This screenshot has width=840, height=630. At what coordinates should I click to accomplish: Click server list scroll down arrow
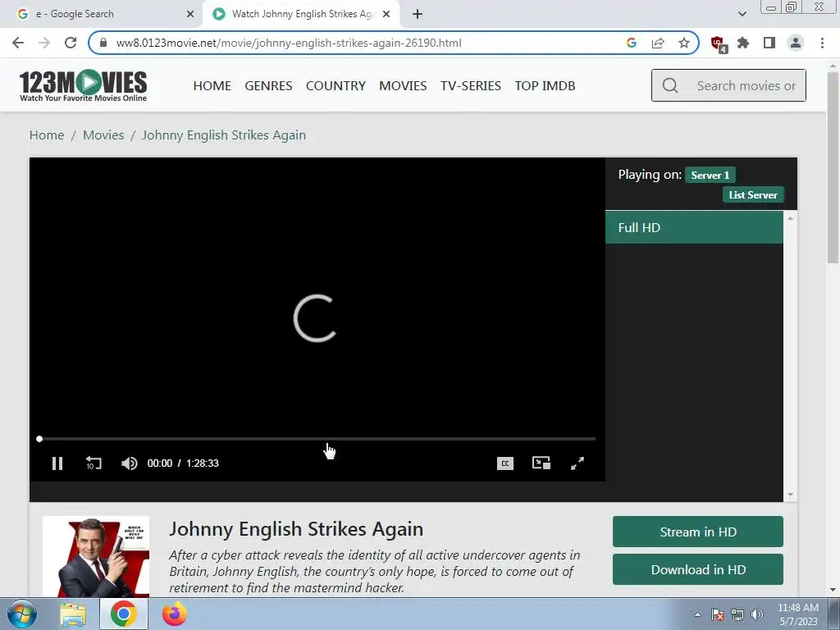tap(790, 495)
